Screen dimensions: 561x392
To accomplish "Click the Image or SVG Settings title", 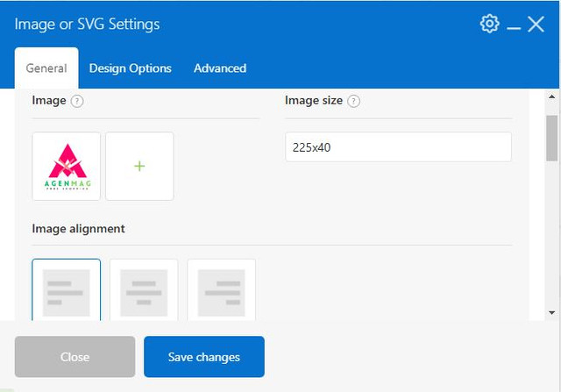I will pos(87,24).
